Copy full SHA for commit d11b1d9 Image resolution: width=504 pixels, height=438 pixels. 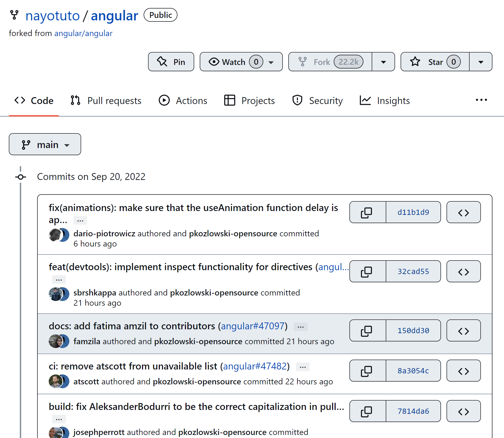368,212
